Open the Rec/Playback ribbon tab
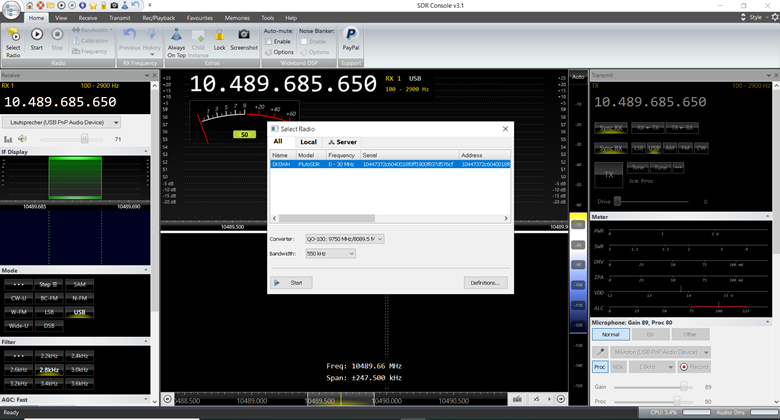Screen dimensions: 780x420 pos(159,18)
